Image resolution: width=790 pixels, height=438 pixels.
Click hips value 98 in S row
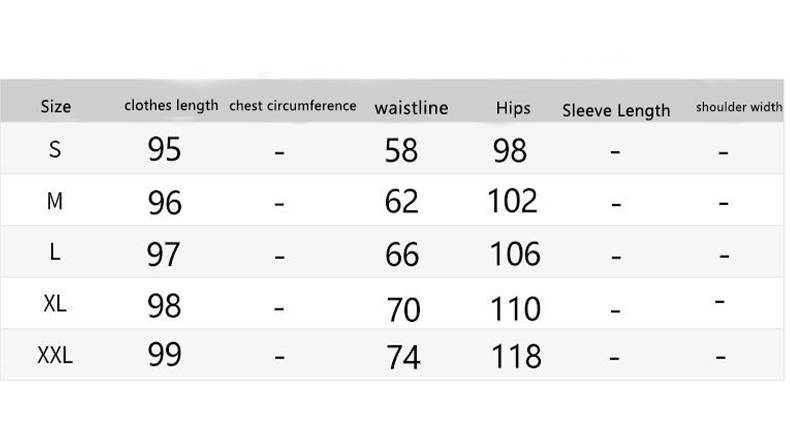(510, 151)
